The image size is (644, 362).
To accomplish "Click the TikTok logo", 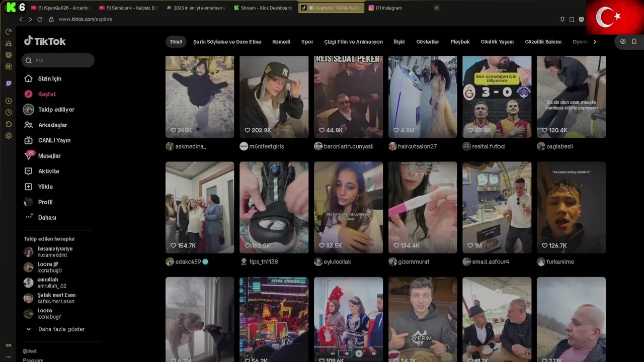I will (x=45, y=41).
